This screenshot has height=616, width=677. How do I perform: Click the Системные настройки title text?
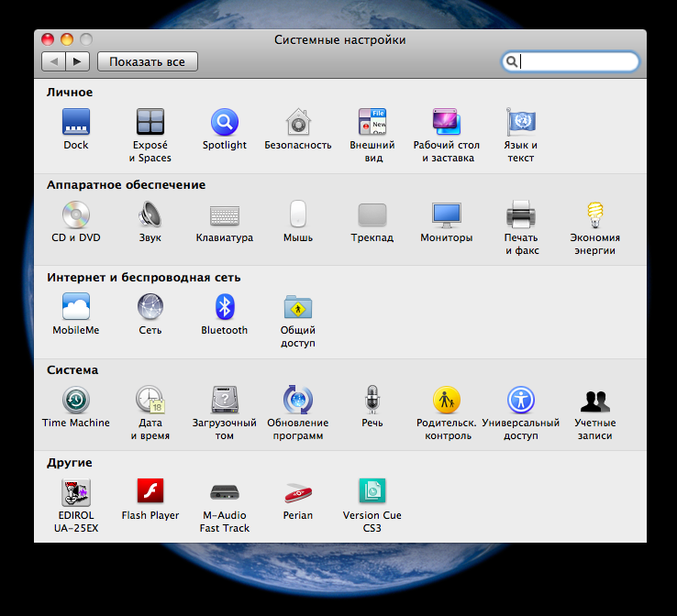click(x=339, y=40)
